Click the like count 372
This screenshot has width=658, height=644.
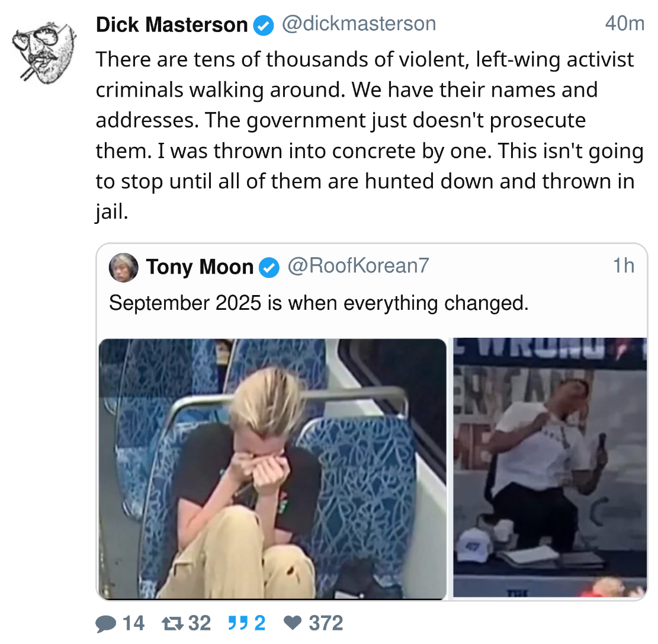tap(326, 623)
